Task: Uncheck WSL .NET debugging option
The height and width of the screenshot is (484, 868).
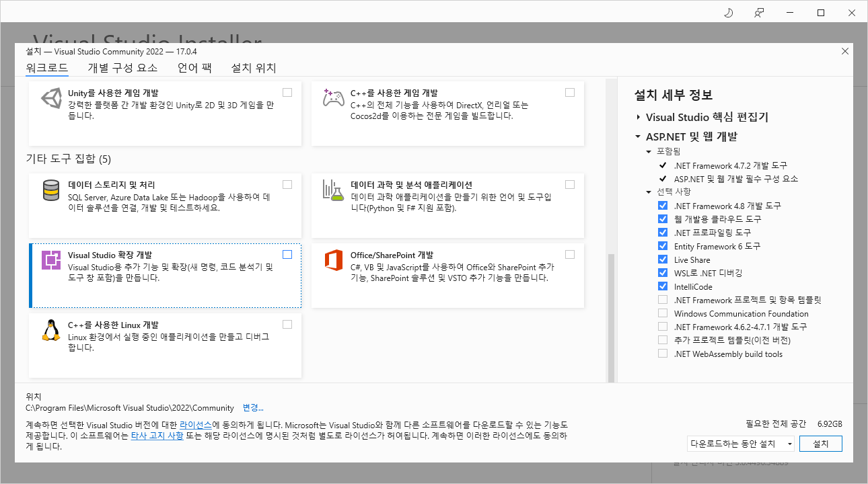Action: click(x=663, y=273)
